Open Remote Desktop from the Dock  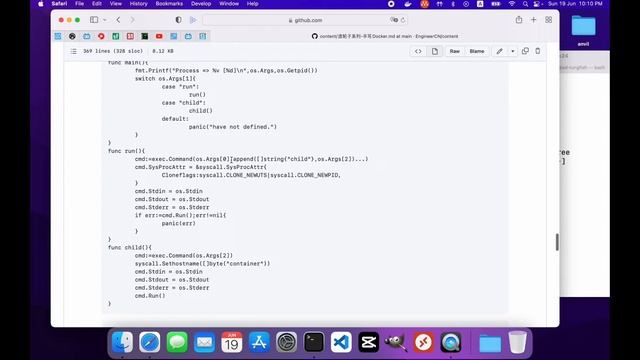(x=423, y=342)
